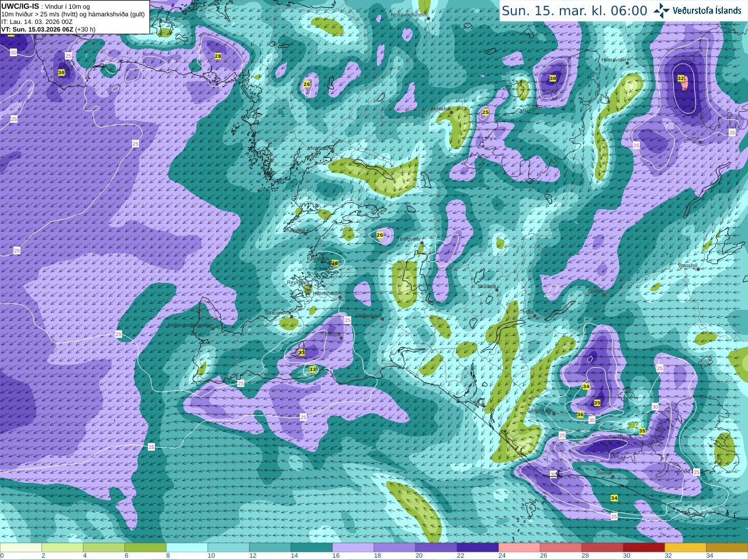Select the 24–26 m/s pink legend swatch
This screenshot has width=748, height=560.
point(520,548)
